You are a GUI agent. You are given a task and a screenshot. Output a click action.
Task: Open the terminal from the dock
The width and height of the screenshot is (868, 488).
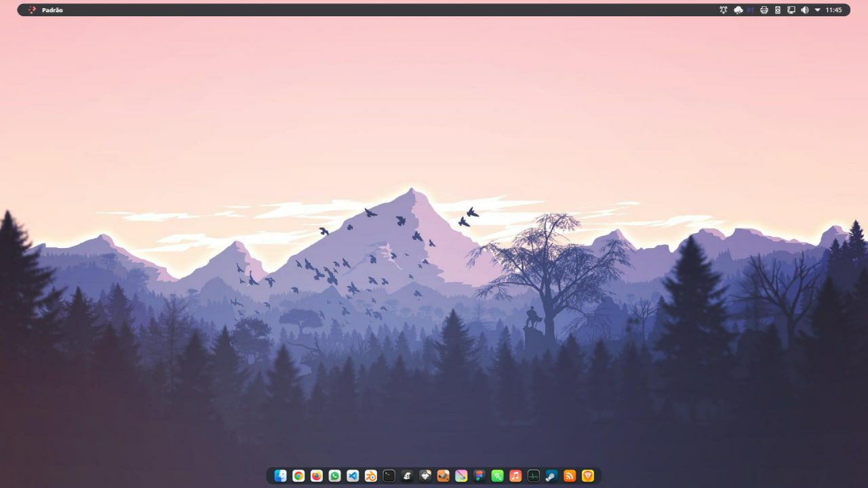(x=389, y=476)
